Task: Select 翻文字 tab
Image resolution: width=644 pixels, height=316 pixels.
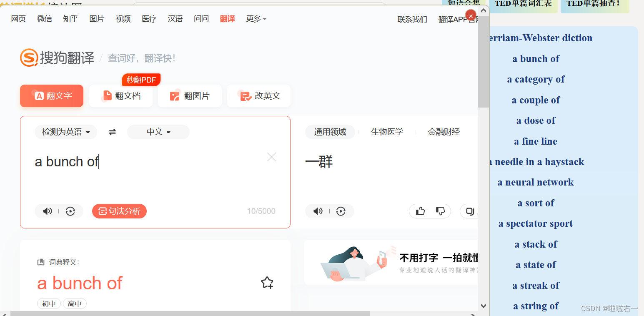Action: 52,96
